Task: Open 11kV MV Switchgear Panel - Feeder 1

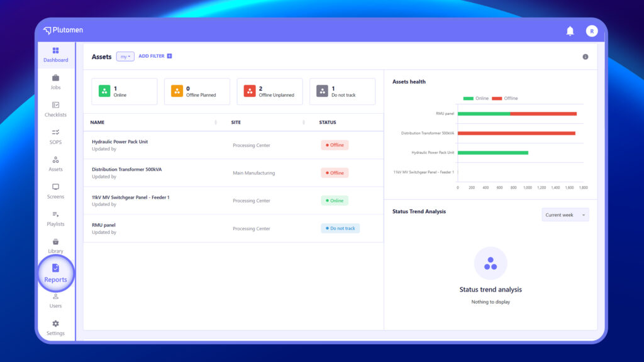Action: click(131, 197)
